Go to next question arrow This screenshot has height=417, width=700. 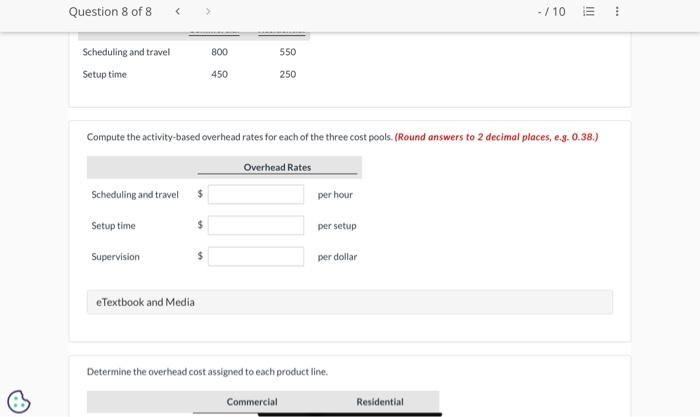208,11
